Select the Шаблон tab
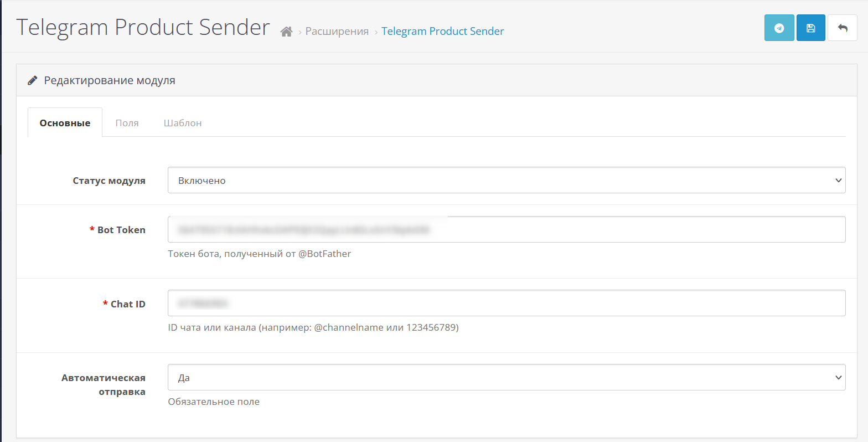The image size is (868, 442). click(x=183, y=123)
